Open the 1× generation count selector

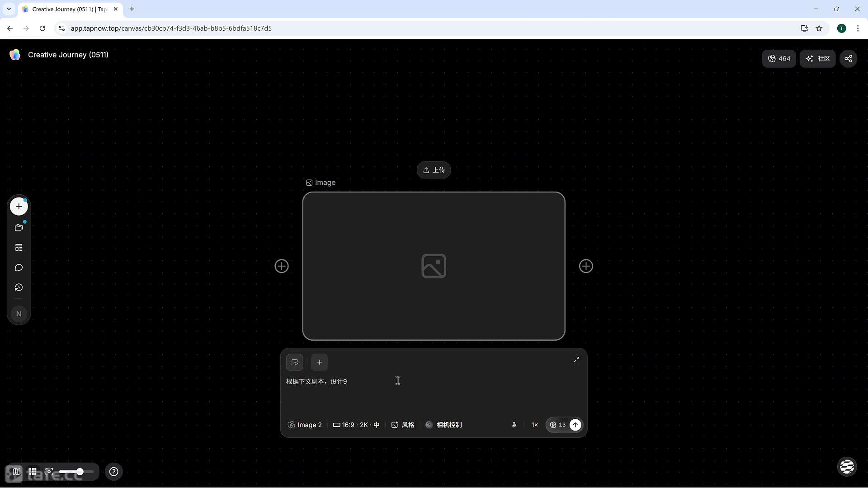tap(534, 425)
